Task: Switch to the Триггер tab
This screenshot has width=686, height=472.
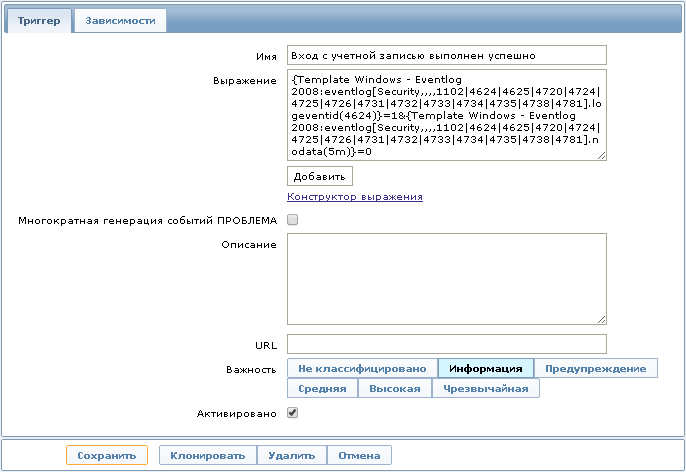Action: (39, 21)
